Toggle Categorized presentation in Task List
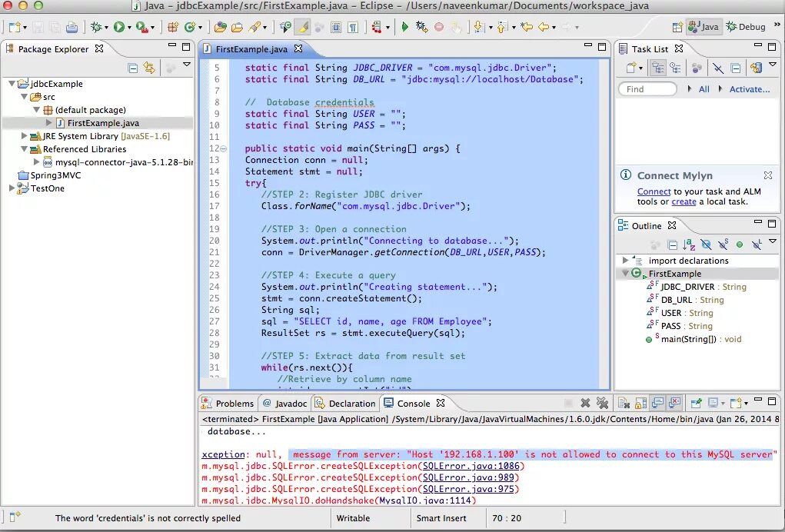 point(658,68)
